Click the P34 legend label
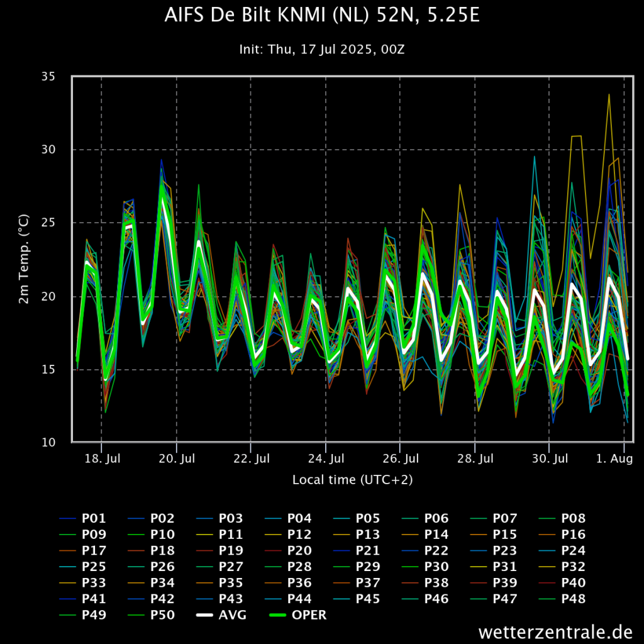644x644 pixels. click(x=163, y=582)
